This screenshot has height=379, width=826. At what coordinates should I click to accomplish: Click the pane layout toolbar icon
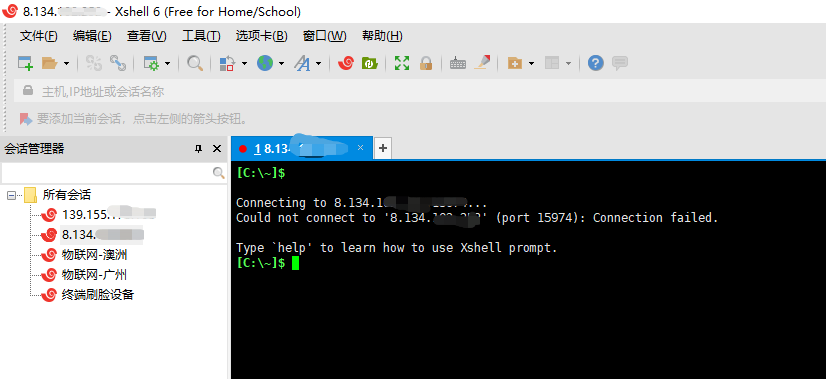click(552, 64)
